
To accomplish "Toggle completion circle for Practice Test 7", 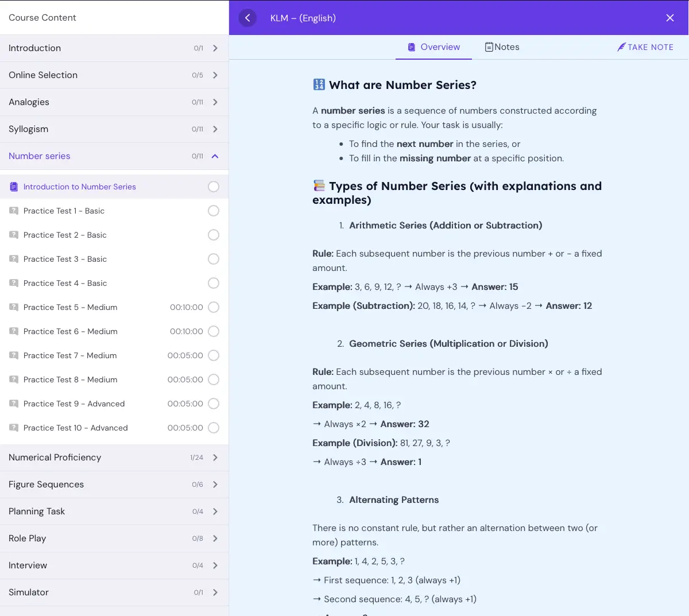I will (x=214, y=355).
